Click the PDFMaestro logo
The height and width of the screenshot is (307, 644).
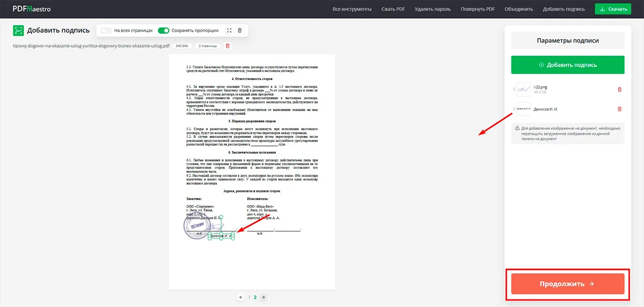click(x=32, y=9)
